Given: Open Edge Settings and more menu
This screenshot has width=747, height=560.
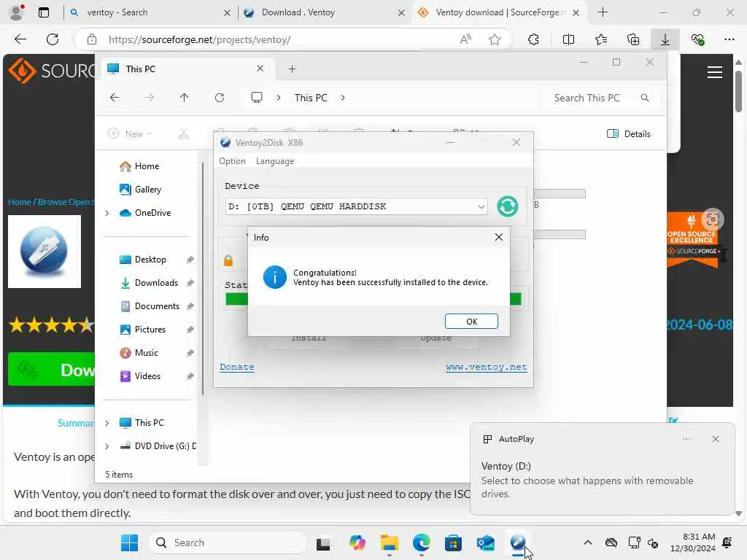Looking at the screenshot, I should (729, 39).
